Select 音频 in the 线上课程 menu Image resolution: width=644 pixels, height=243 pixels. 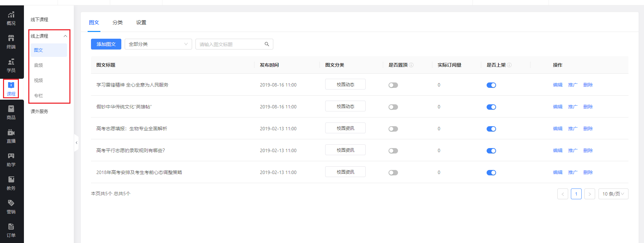click(x=38, y=65)
